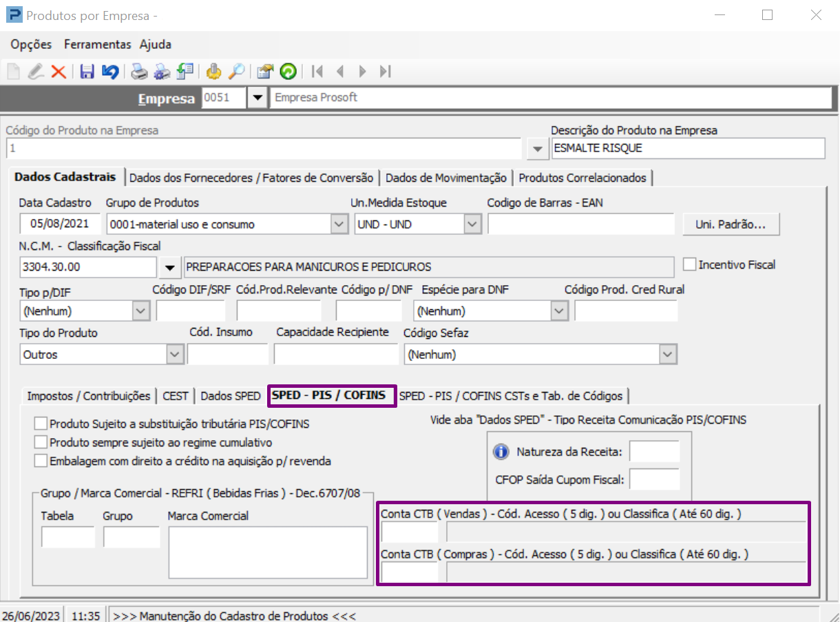This screenshot has width=840, height=622.
Task: Click the Codigo de Barras - EAN field
Action: (x=580, y=225)
